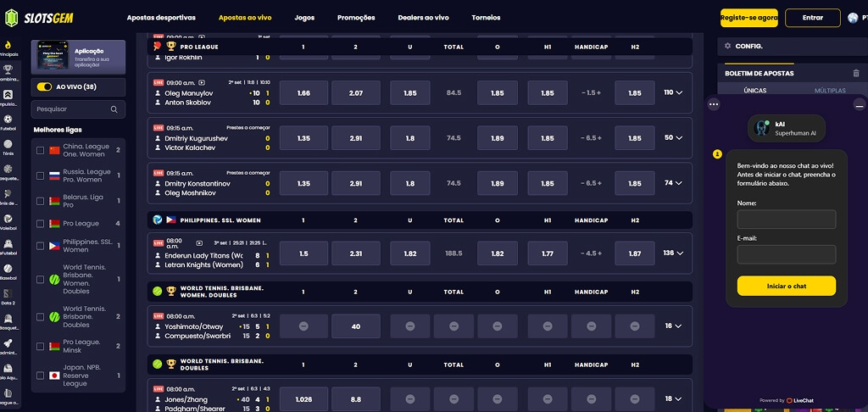Select the Ténis sport icon
The height and width of the screenshot is (412, 868).
point(8,144)
